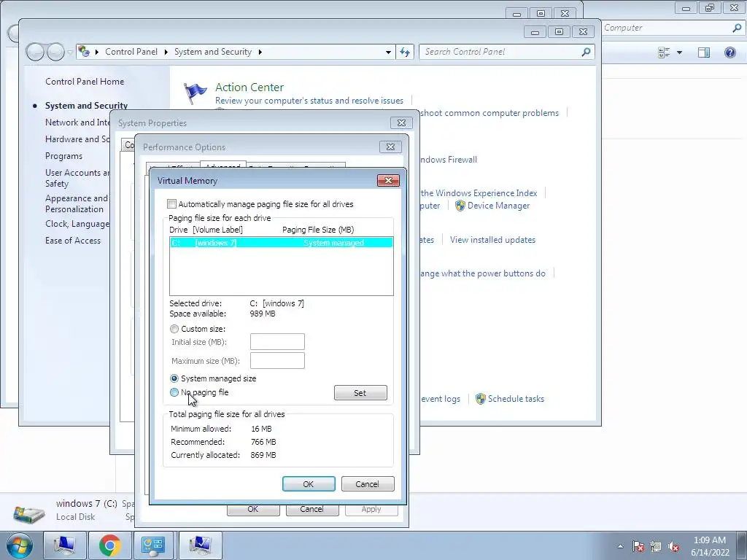Maximize the Control Panel window
Image resolution: width=747 pixels, height=560 pixels.
559,32
